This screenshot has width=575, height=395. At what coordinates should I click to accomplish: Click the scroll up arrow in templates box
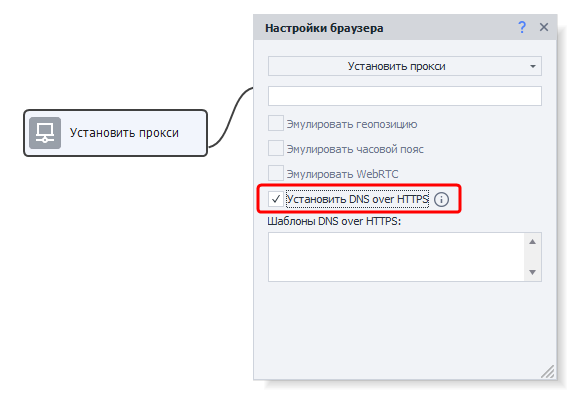[x=532, y=242]
